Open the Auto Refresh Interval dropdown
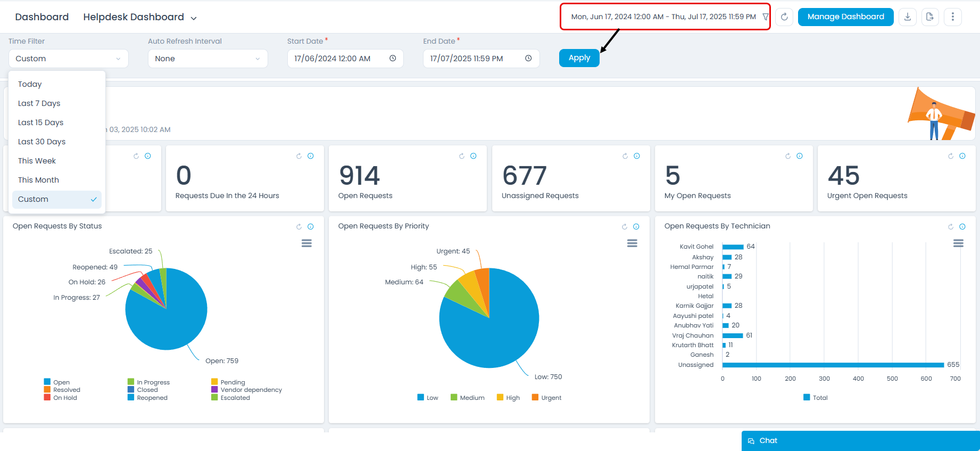Viewport: 980px width, 451px height. pos(207,59)
